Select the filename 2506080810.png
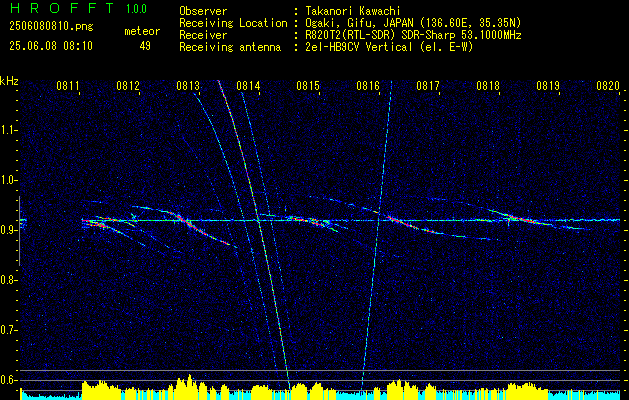 (51, 27)
